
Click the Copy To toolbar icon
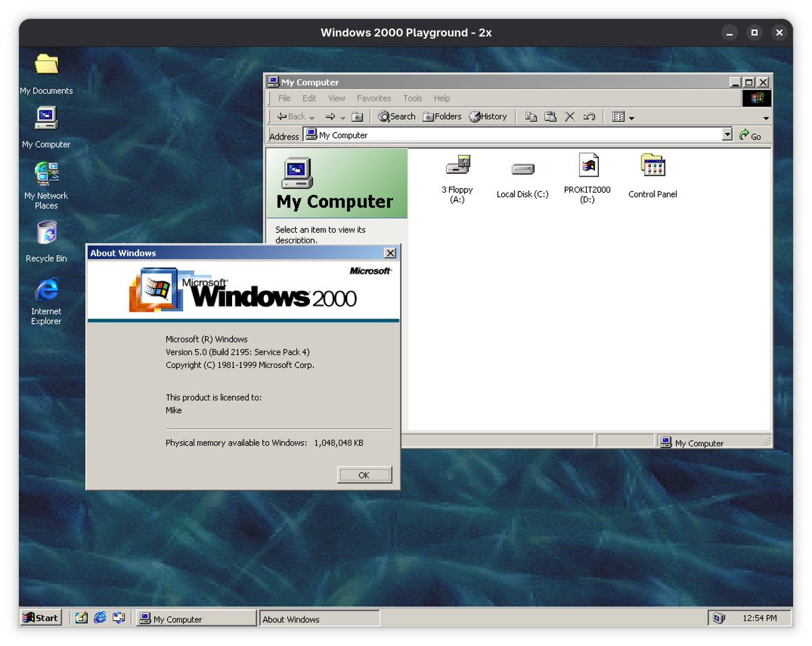[550, 116]
